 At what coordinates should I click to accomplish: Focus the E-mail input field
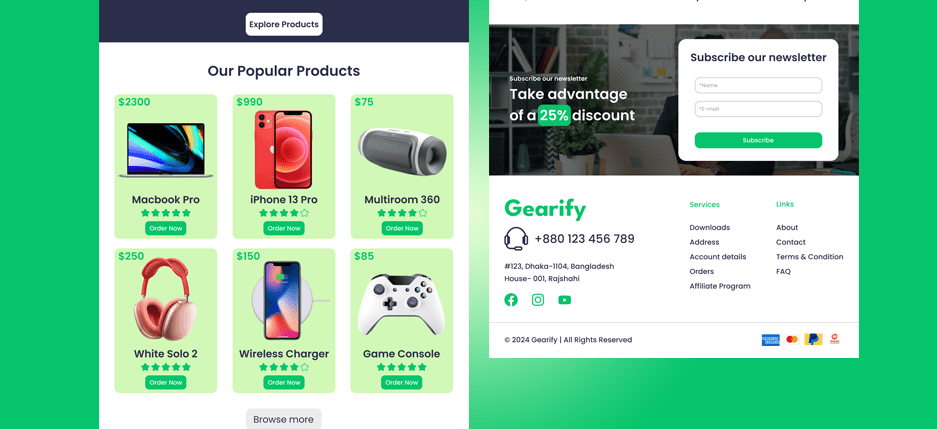coord(758,109)
